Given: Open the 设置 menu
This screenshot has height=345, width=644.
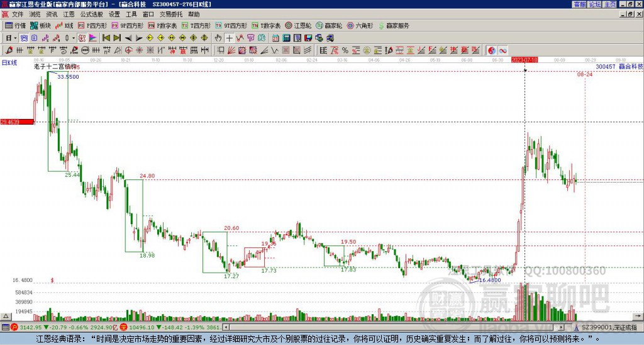Looking at the screenshot, I should coord(114,14).
